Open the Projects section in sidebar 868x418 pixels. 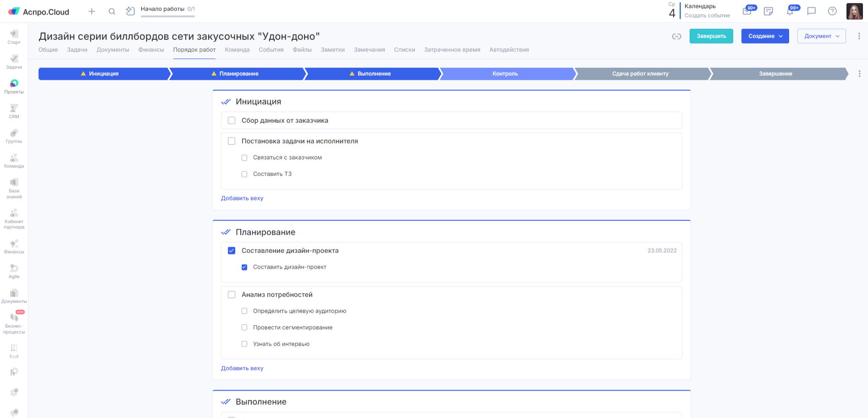point(14,86)
